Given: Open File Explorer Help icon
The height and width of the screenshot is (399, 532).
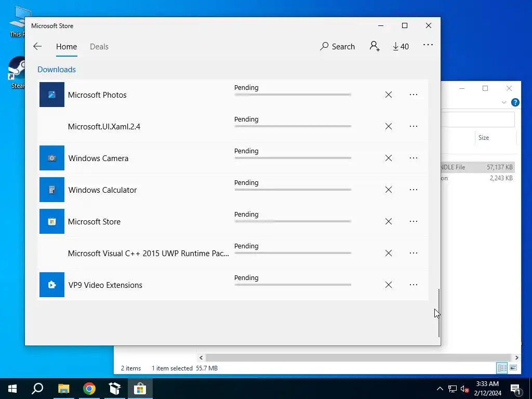Looking at the screenshot, I should (515, 102).
